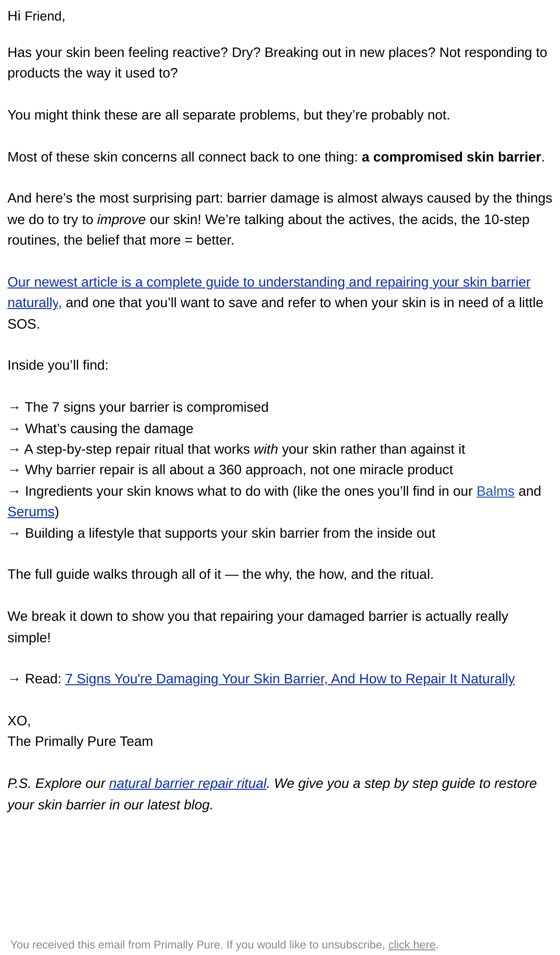The height and width of the screenshot is (955, 560).
Task: Click the arrow before 'Building a lifestyle'
Action: 14,534
